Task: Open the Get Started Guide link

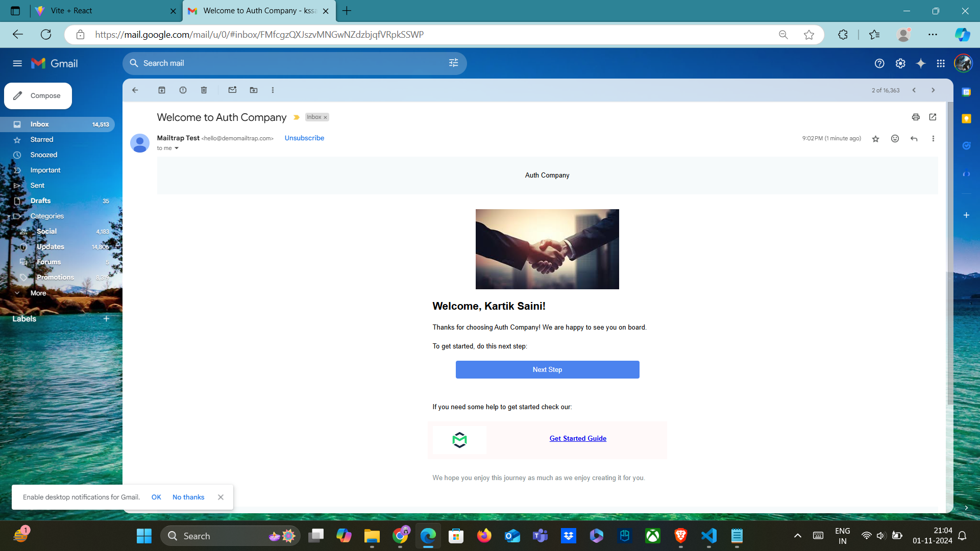Action: 578,439
